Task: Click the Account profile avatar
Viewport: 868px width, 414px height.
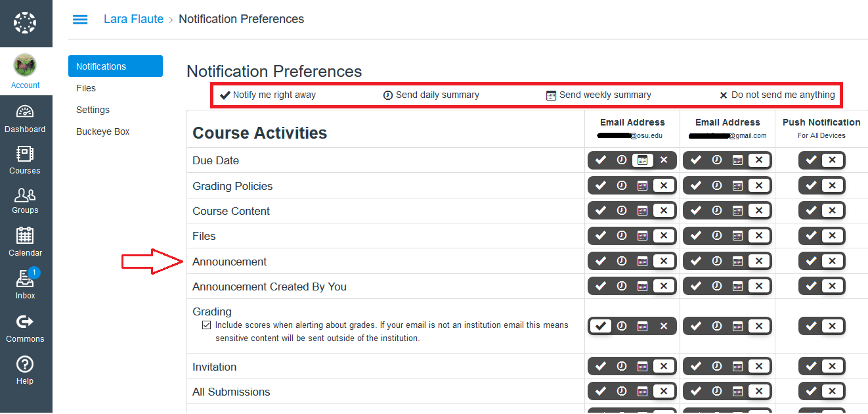Action: click(x=25, y=66)
